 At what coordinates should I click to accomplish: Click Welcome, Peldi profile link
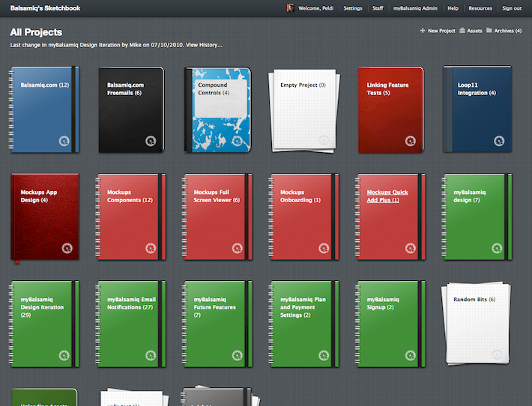point(316,8)
